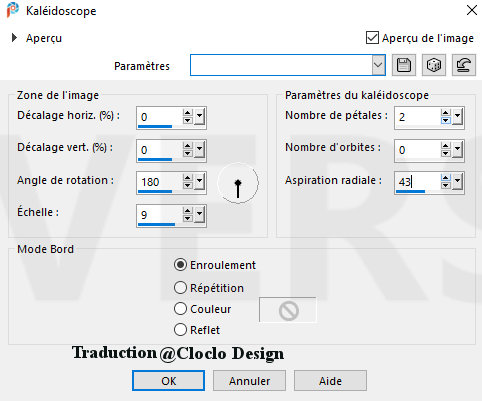Click the OK button
This screenshot has height=401, width=482.
[168, 380]
